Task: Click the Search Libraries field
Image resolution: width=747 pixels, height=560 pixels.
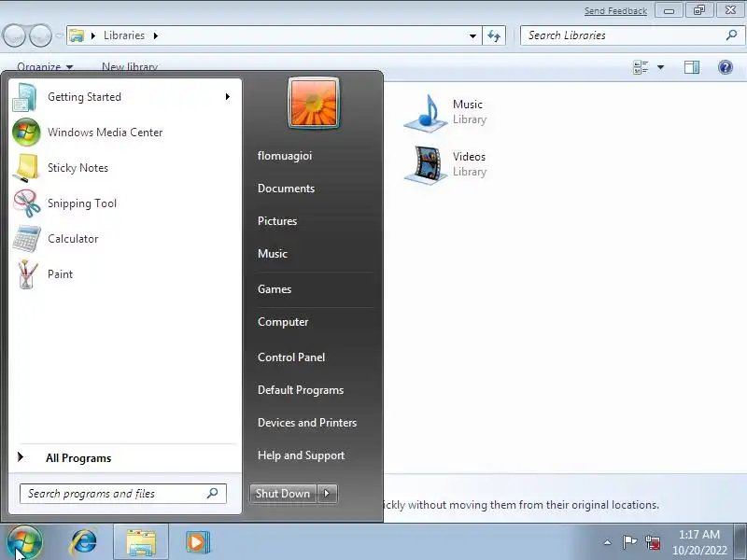Action: coord(632,35)
